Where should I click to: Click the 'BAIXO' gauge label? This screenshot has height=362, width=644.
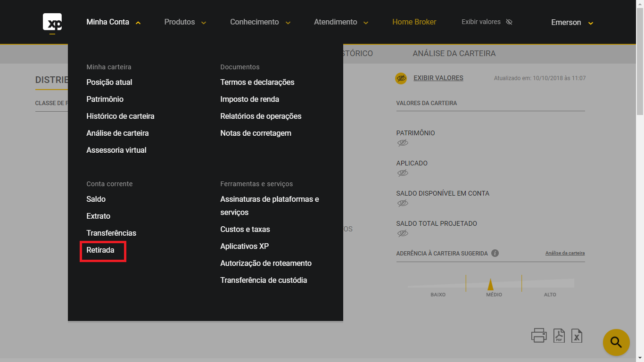[438, 295]
